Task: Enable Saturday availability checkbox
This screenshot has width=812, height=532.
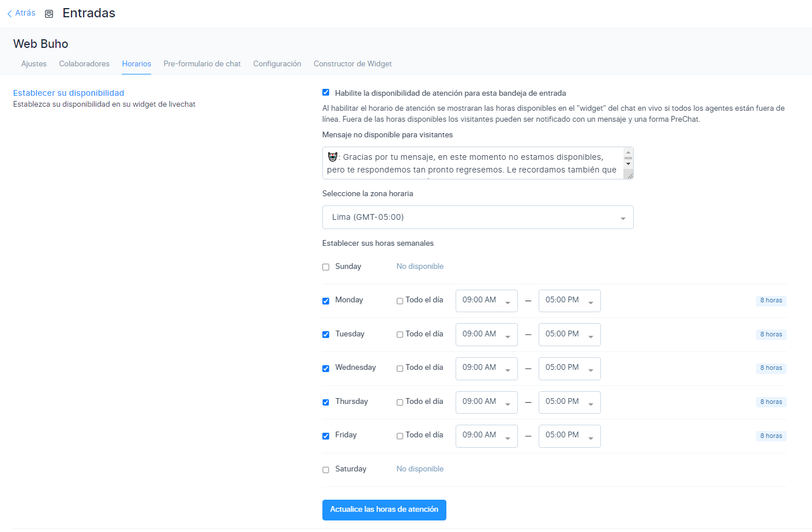Action: [326, 470]
